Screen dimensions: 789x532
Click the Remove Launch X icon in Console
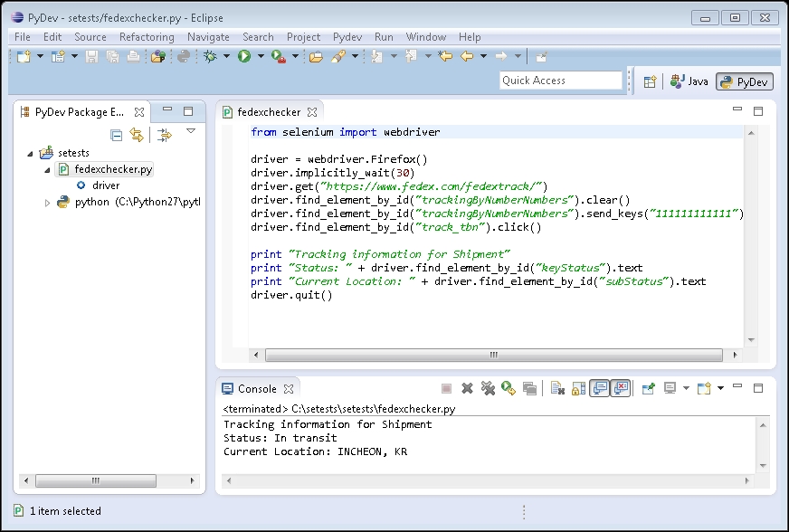click(468, 388)
